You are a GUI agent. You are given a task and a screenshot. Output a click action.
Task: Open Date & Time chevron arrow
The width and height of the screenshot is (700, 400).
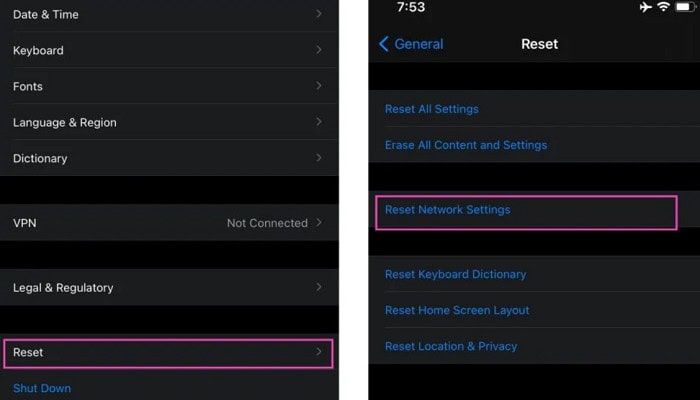point(319,14)
